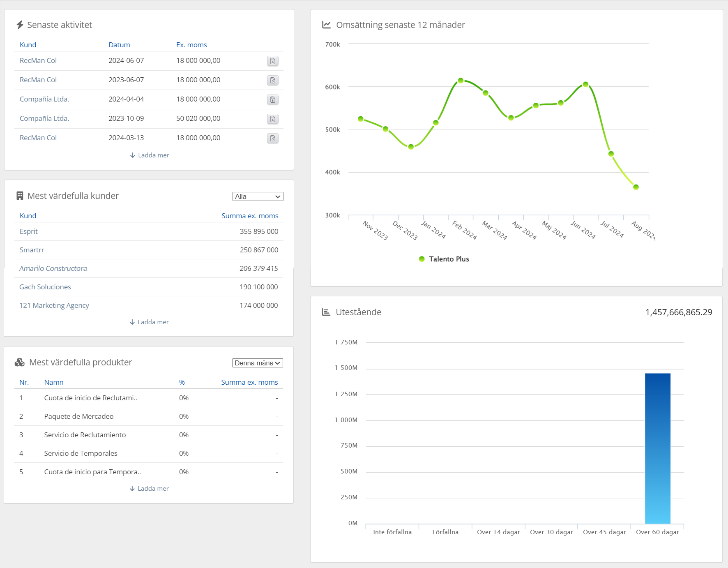728x568 pixels.
Task: Click building icon beside Mest värdefulla kunder
Action: pyautogui.click(x=20, y=196)
